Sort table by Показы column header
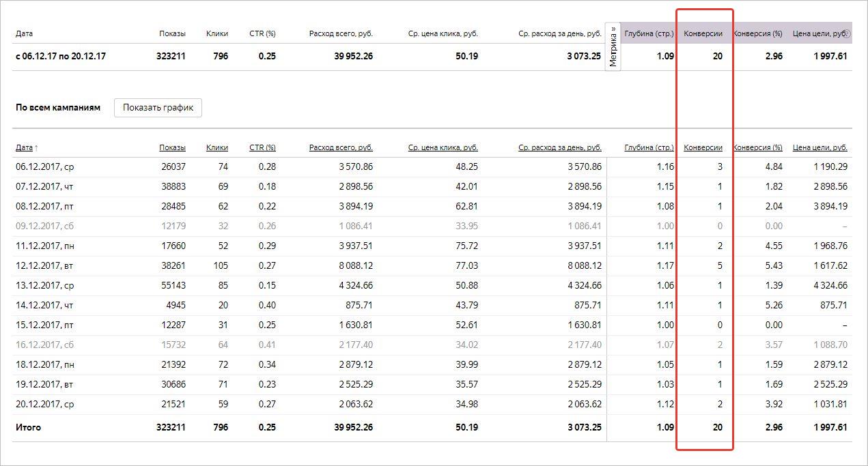 (x=172, y=147)
